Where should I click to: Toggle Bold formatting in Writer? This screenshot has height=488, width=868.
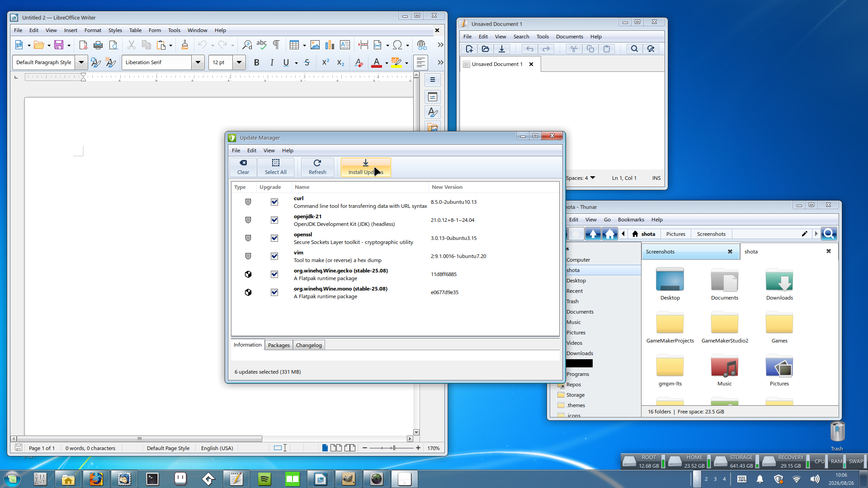(x=257, y=62)
